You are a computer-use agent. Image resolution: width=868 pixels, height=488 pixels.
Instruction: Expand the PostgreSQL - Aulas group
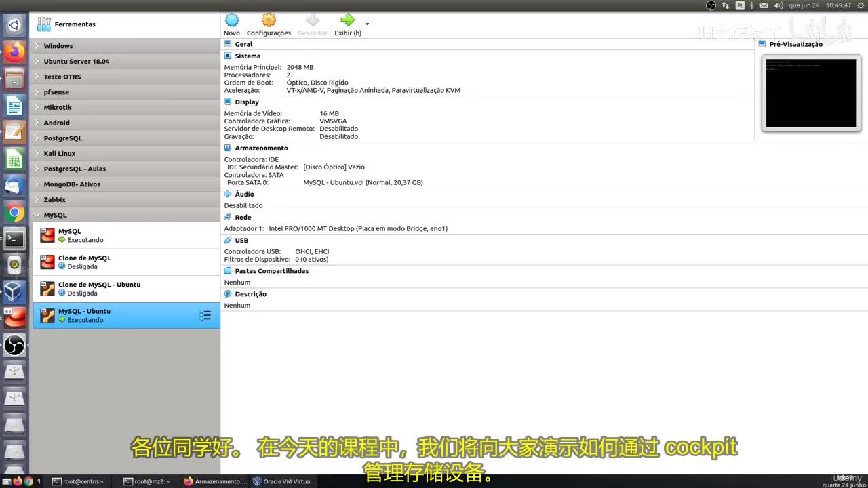37,169
